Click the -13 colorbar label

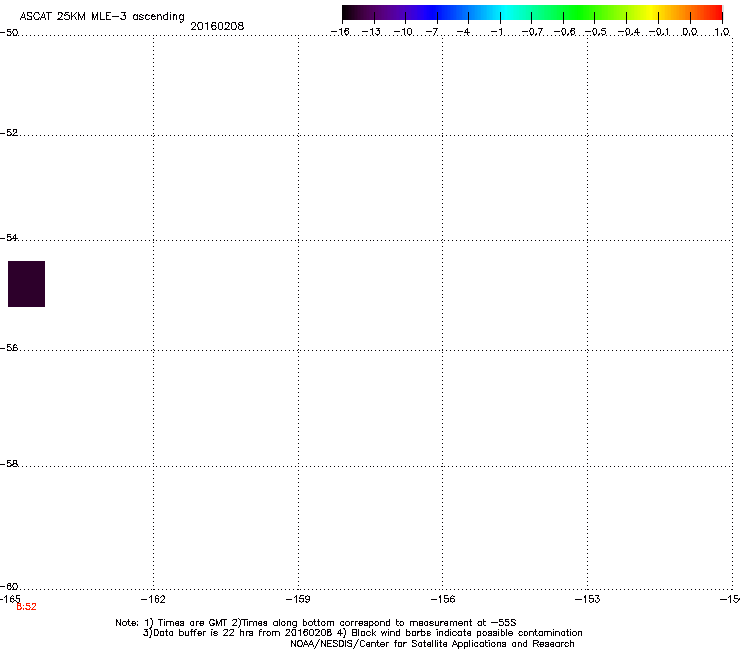point(371,32)
